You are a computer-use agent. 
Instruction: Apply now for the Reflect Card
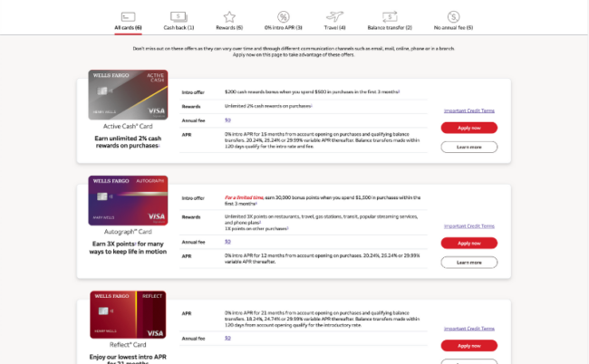point(468,346)
